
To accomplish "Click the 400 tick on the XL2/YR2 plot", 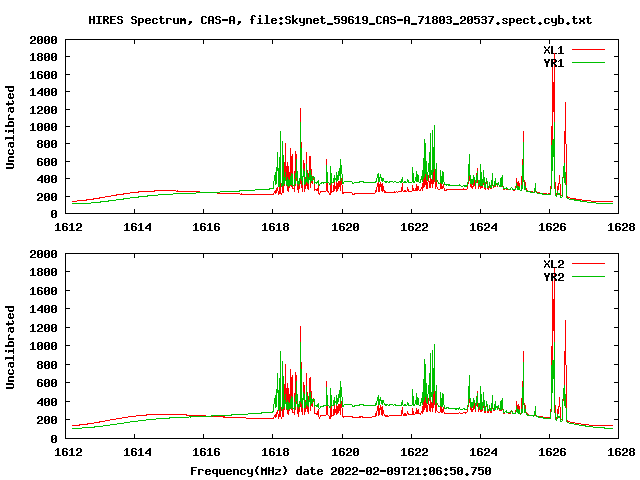I will [x=47, y=402].
